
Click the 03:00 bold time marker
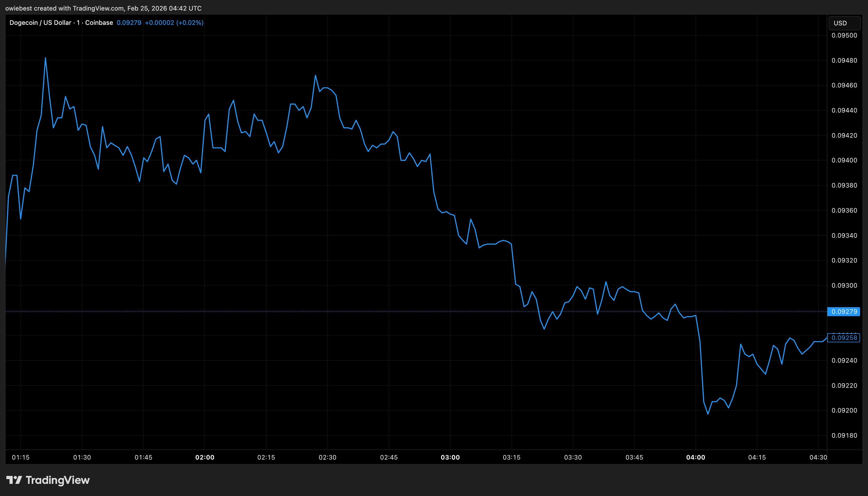[x=451, y=457]
